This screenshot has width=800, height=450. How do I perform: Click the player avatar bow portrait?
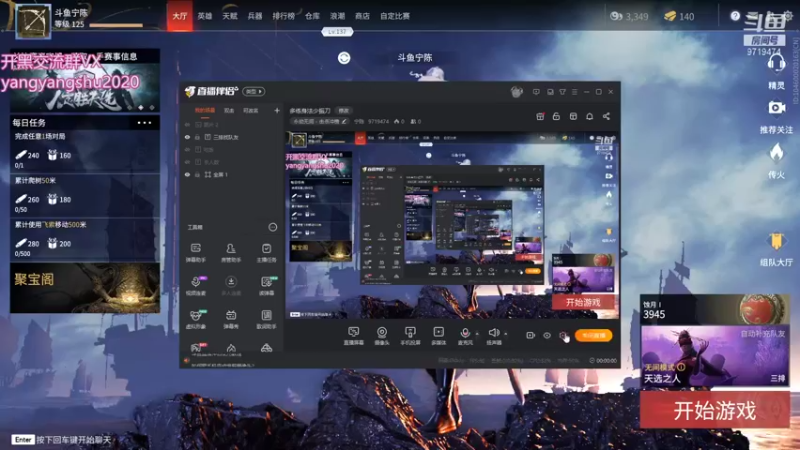[x=33, y=21]
